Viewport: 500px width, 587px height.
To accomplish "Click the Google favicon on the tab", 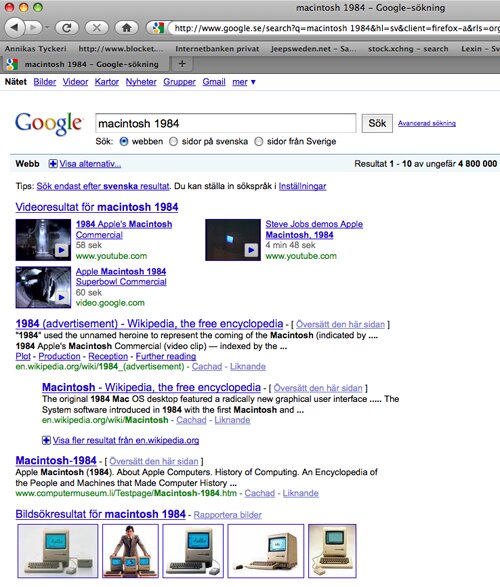I will click(x=12, y=64).
